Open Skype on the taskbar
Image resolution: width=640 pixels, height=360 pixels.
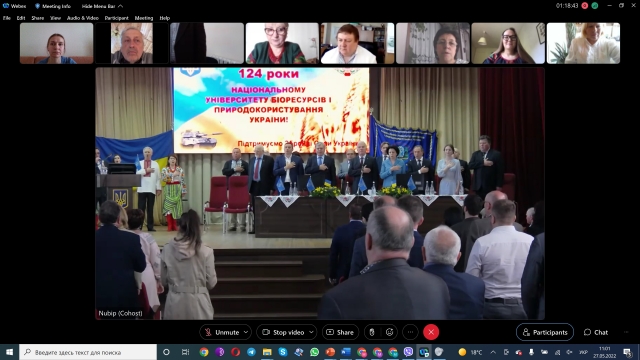[283, 352]
